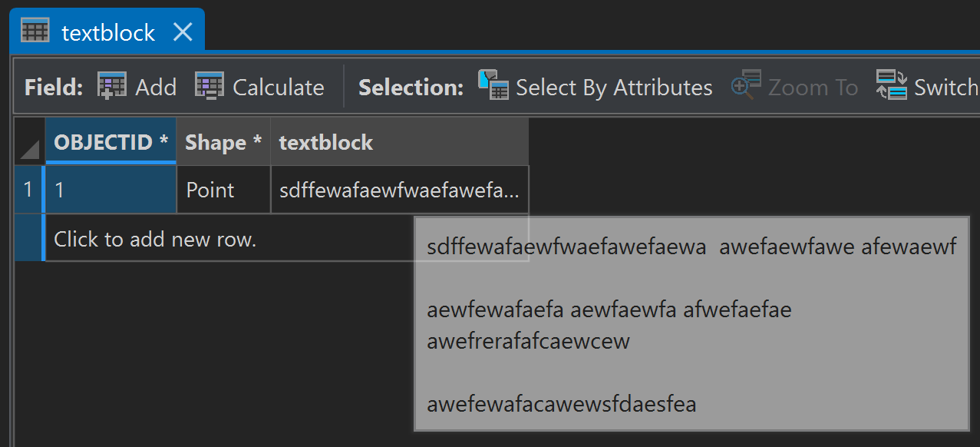Click the Zoom To label
Viewport: 980px width, 447px height.
(x=813, y=88)
